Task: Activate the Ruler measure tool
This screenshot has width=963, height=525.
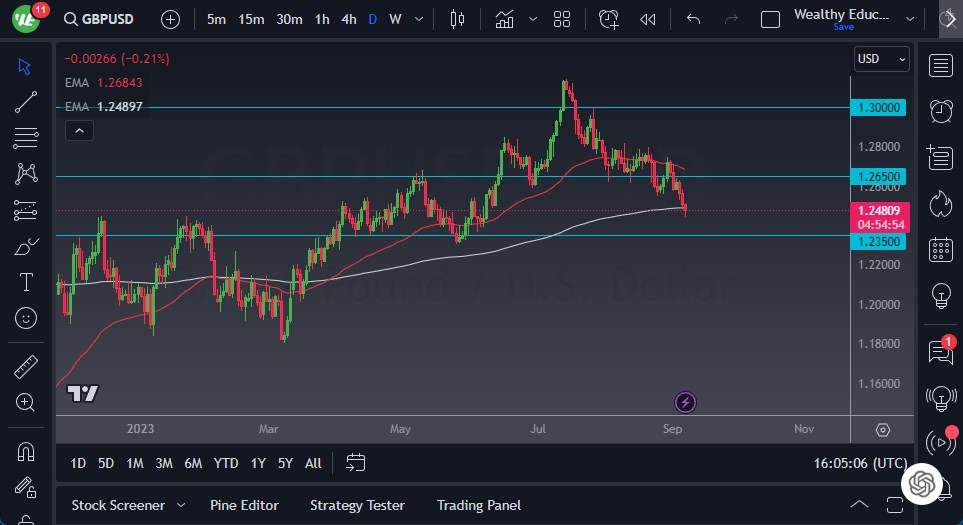Action: pyautogui.click(x=26, y=367)
